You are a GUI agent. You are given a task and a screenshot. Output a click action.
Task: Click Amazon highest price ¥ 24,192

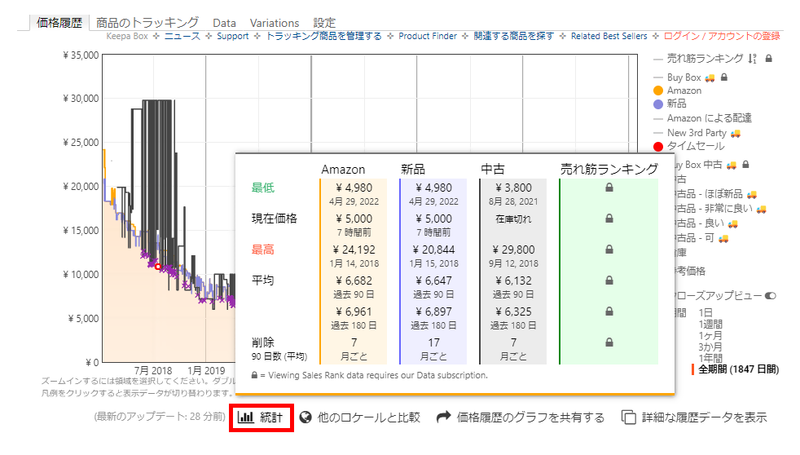[354, 249]
